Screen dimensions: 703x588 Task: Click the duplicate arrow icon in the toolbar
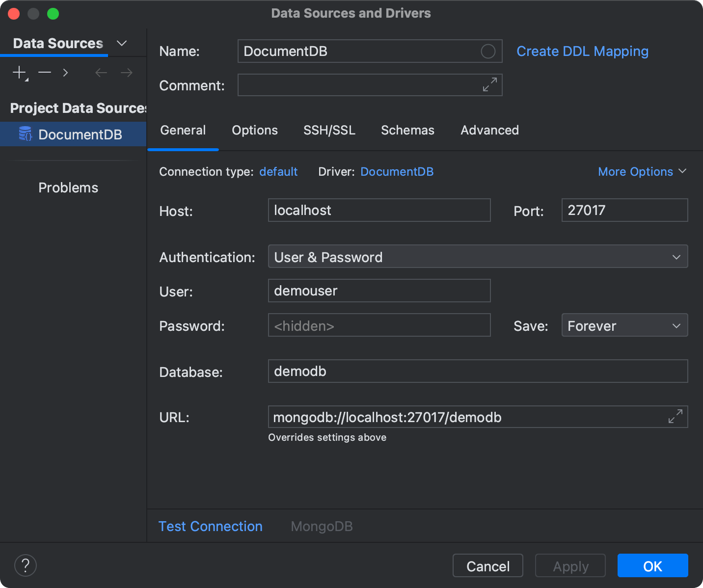point(65,72)
